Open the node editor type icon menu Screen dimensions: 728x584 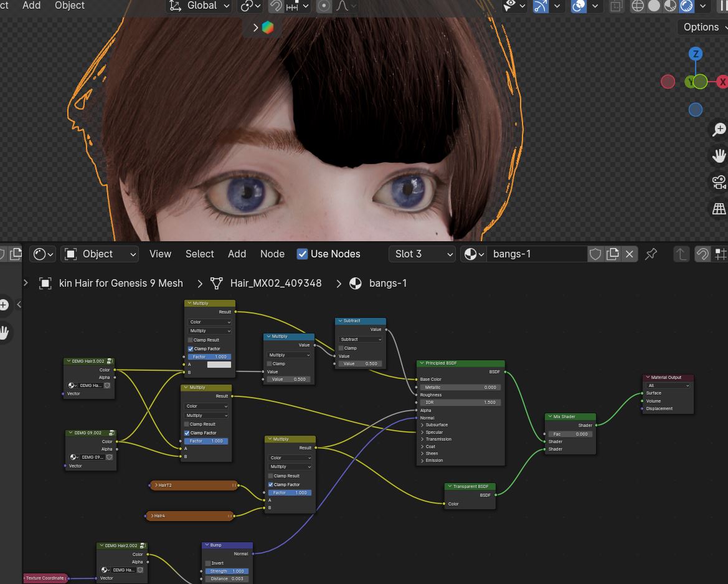44,254
